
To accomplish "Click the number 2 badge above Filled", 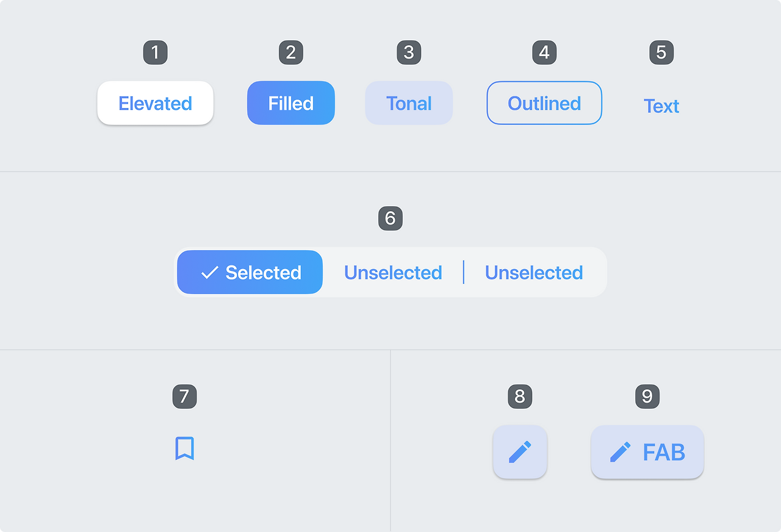I will [290, 52].
